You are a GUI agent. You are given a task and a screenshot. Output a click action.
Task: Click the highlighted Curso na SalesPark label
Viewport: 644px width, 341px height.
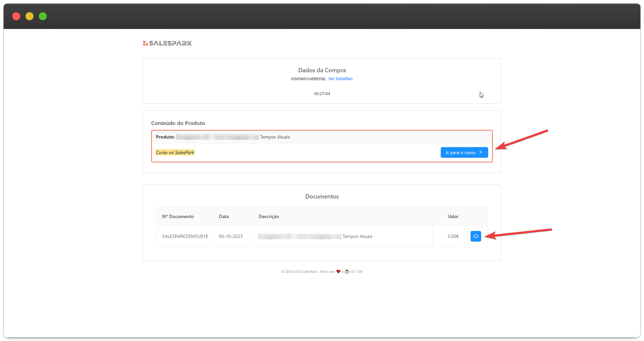pyautogui.click(x=175, y=153)
